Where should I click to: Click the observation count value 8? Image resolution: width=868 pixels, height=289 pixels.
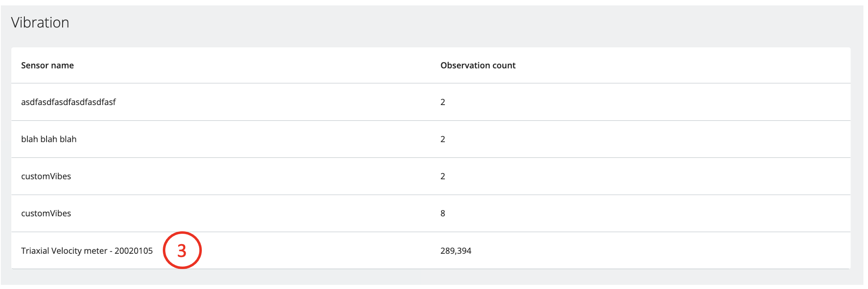(443, 213)
